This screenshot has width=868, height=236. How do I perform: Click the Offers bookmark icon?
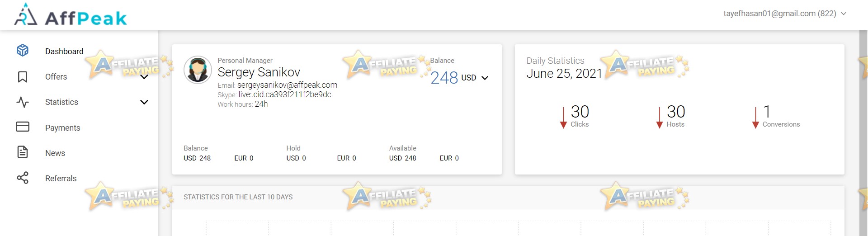[x=23, y=77]
